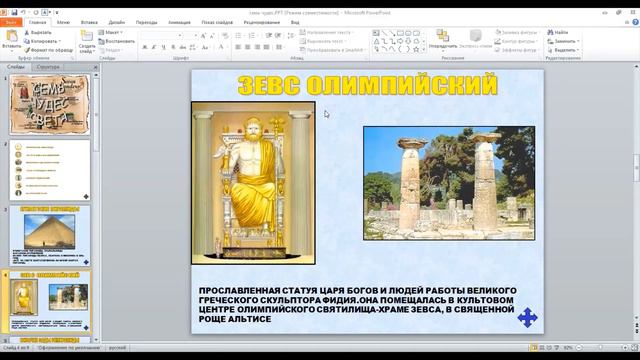
Task: Click Найти find button
Action: click(558, 32)
